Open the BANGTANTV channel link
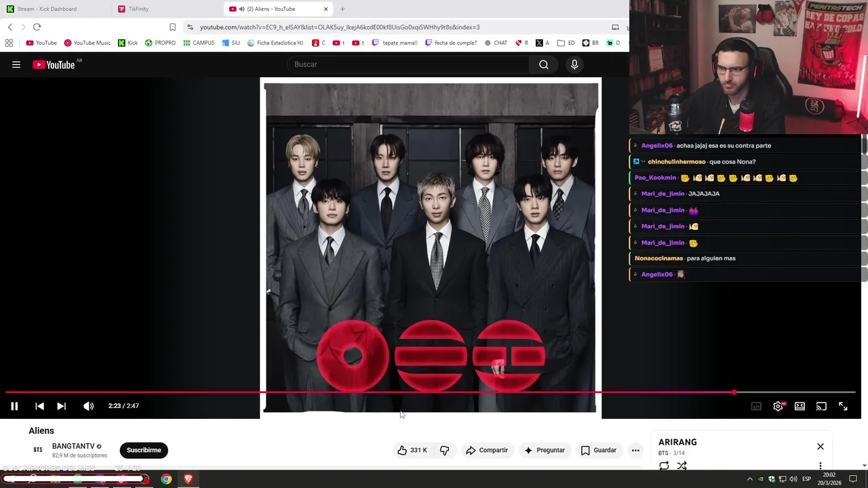868x488 pixels. point(73,446)
